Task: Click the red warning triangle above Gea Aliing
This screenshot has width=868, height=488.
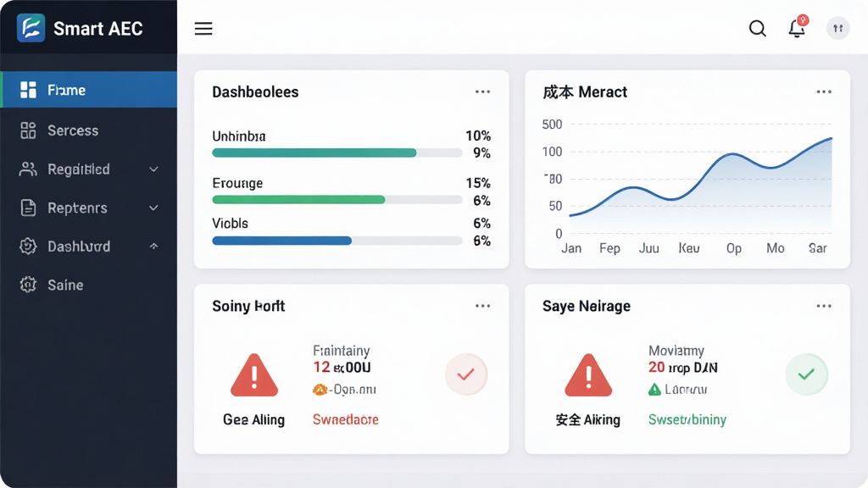Action: 254,375
